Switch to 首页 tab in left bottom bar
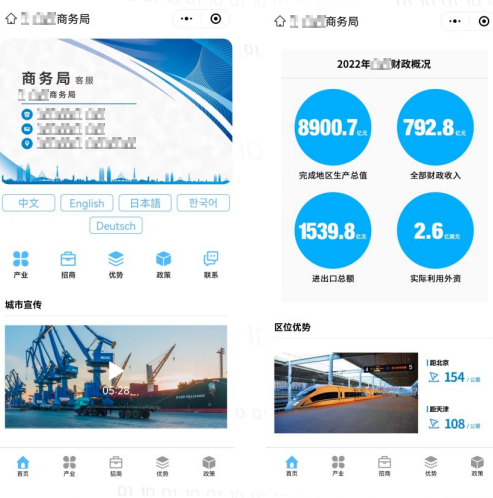The image size is (493, 498). tap(23, 466)
